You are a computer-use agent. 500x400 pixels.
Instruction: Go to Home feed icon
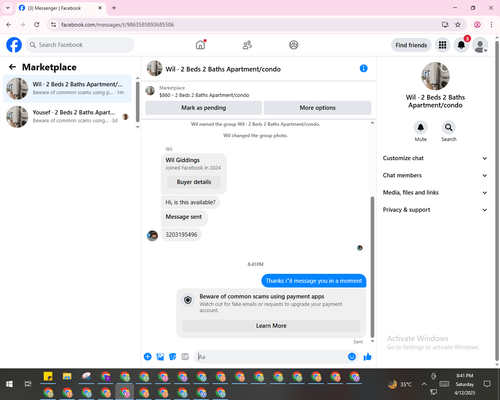pyautogui.click(x=200, y=45)
